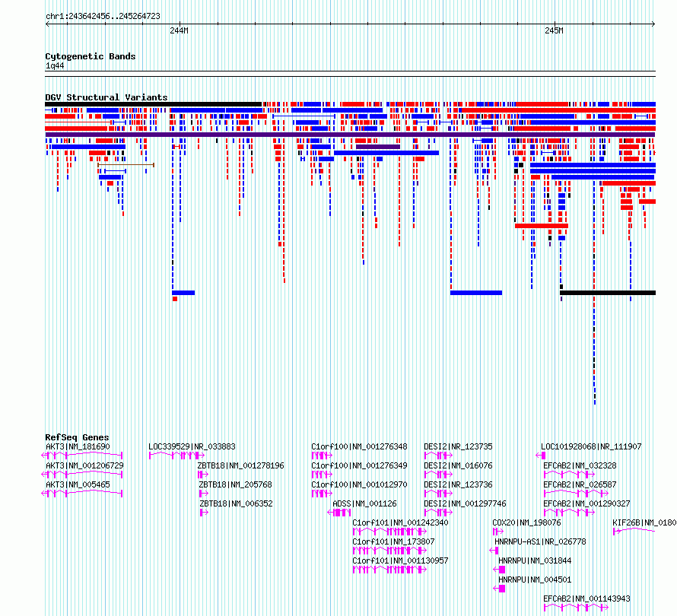Click the 244M ruler tick label
677x616 pixels.
179,30
